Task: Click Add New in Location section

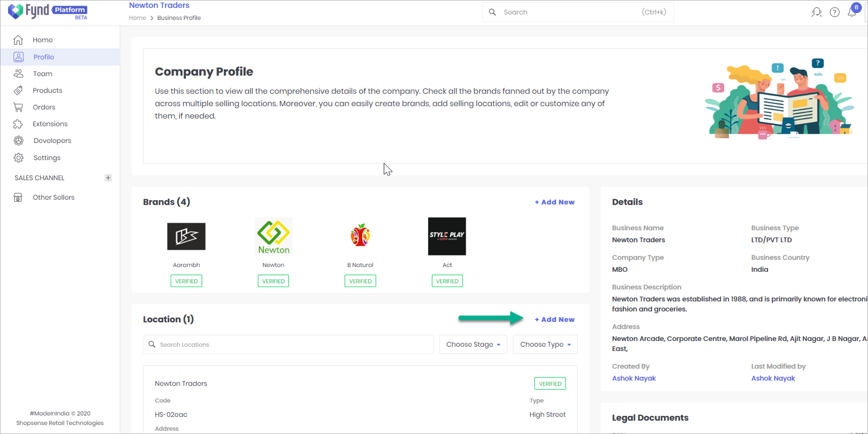Action: click(555, 320)
